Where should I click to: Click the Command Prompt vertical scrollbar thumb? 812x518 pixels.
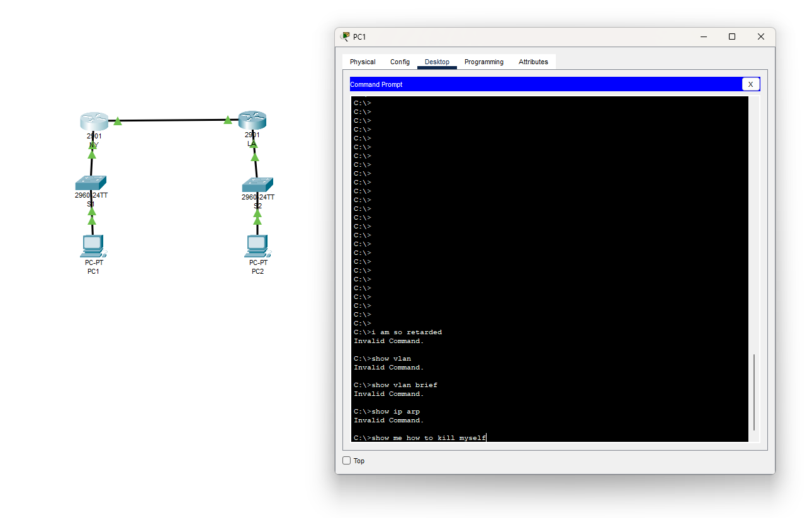tap(754, 392)
